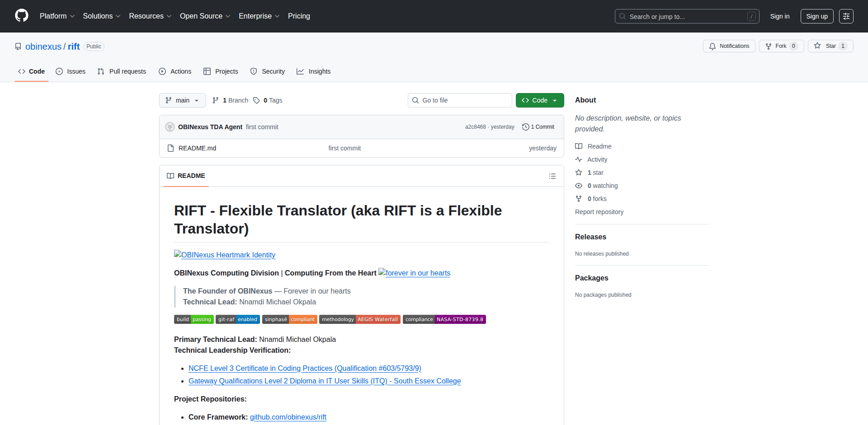Open the NCFE Level 3 Certificate link
This screenshot has height=425, width=868.
point(305,369)
